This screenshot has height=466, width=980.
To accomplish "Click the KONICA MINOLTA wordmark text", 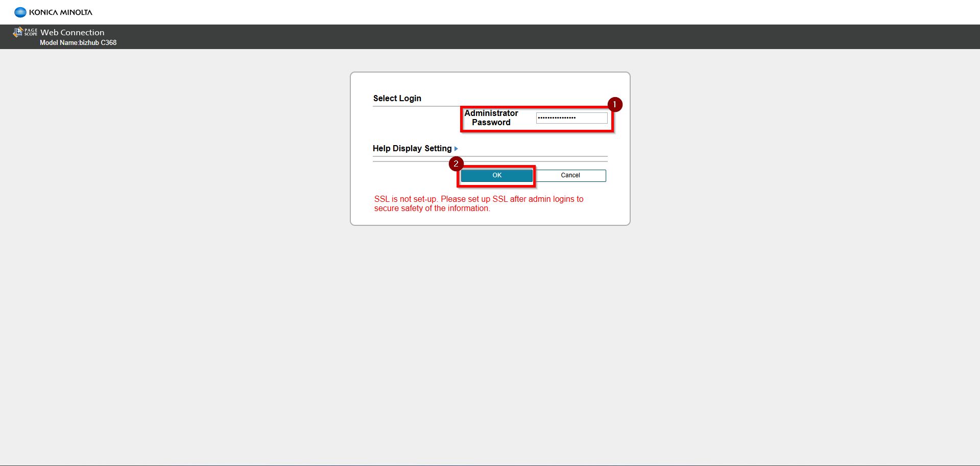I will point(61,12).
